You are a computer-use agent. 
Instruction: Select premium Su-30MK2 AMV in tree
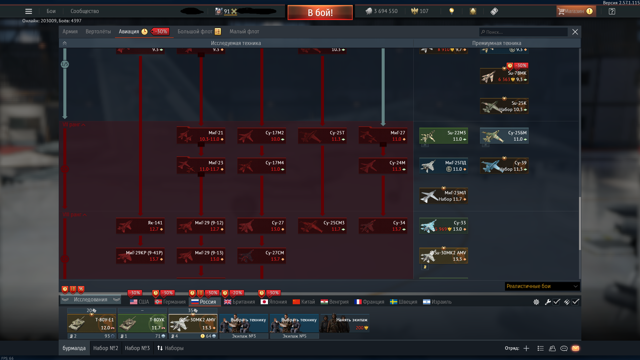[444, 256]
